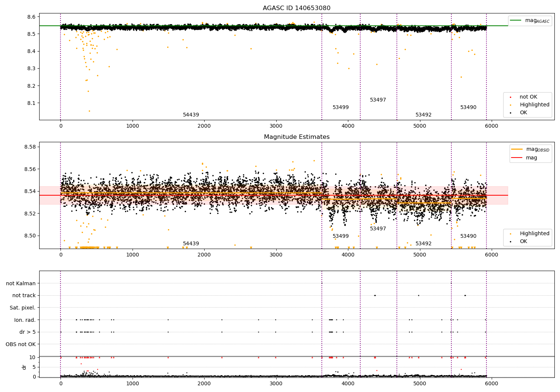Click the Magnitude Estimates plot title
Viewport: 560px width, 392px height.
coord(296,137)
